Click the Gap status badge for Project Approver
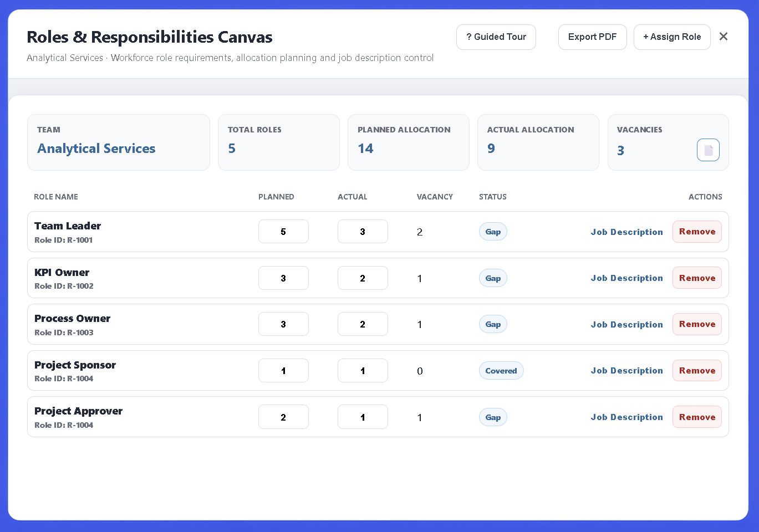This screenshot has width=759, height=532. [493, 417]
